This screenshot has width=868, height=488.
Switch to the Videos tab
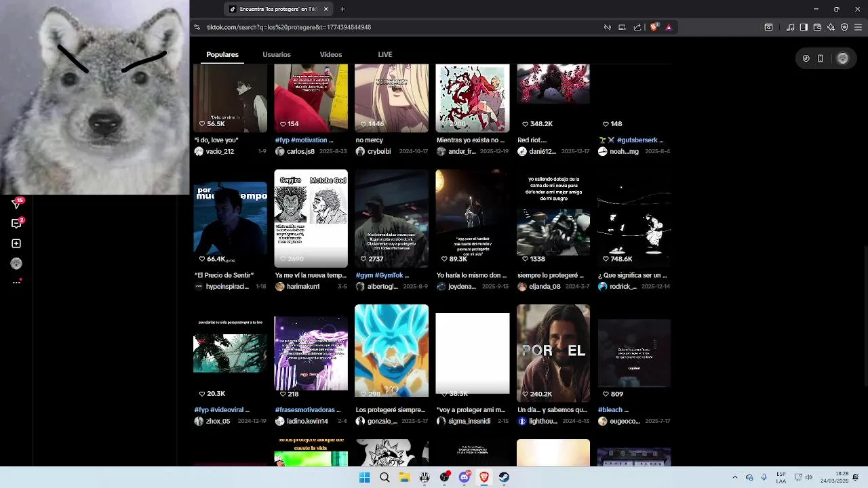pos(331,54)
